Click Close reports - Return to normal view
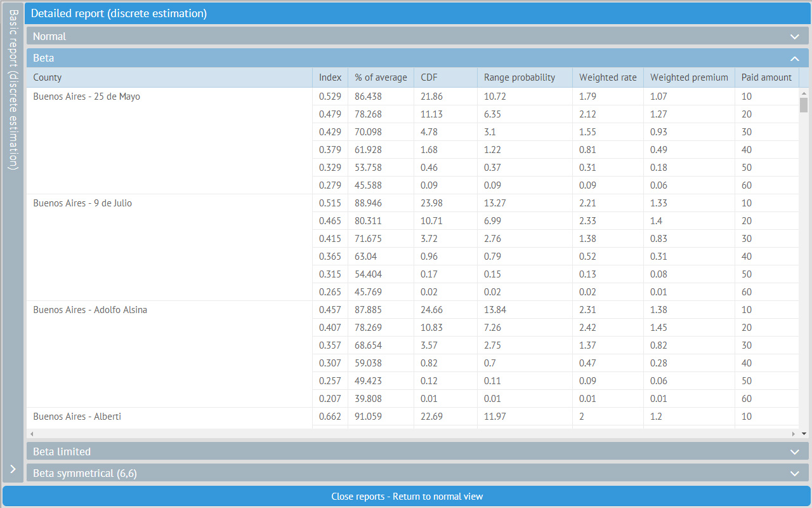Image resolution: width=812 pixels, height=508 pixels. pos(407,497)
